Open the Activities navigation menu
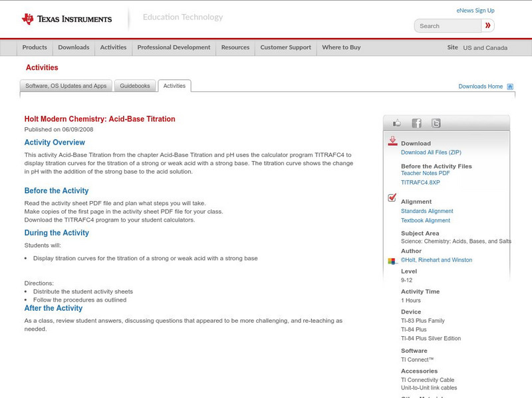 (113, 47)
